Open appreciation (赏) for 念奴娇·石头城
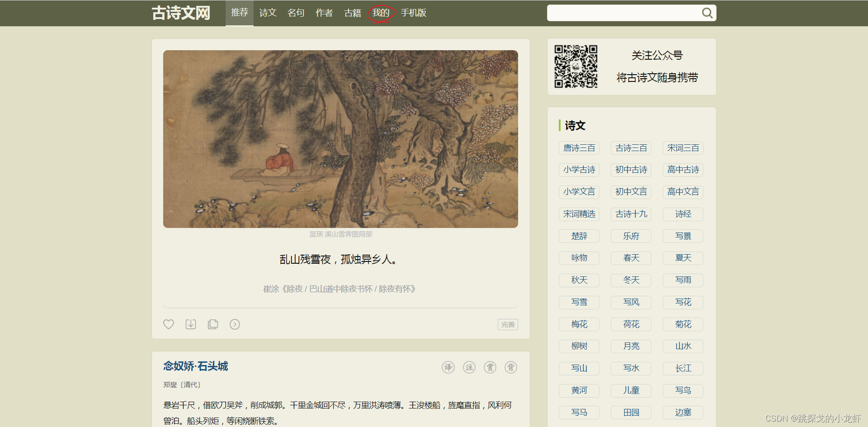 (490, 367)
